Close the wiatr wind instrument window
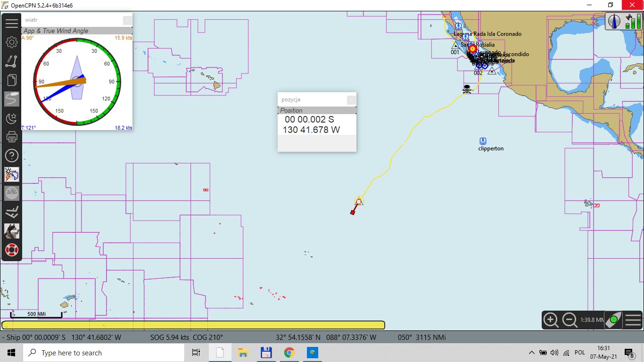This screenshot has height=362, width=644. [127, 20]
